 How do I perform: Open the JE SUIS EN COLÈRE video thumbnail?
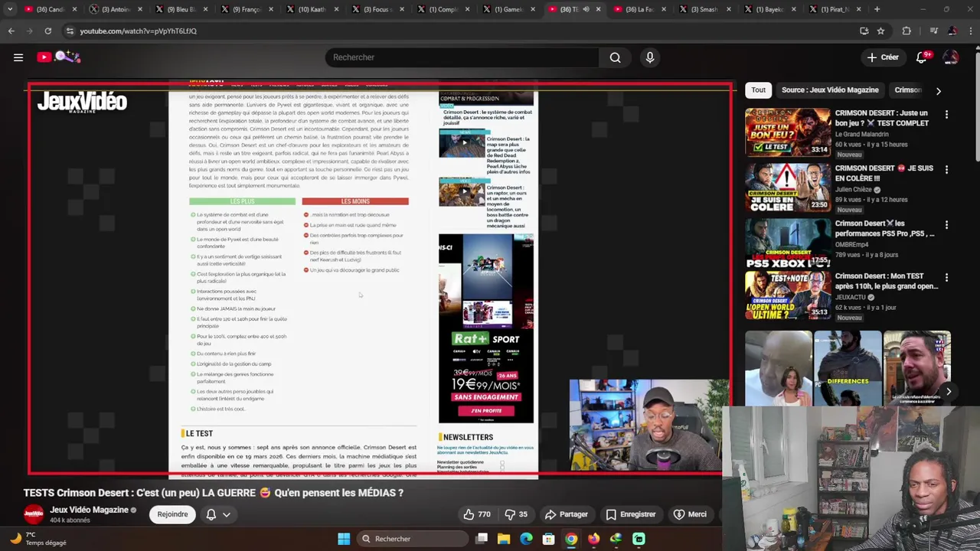pyautogui.click(x=788, y=187)
